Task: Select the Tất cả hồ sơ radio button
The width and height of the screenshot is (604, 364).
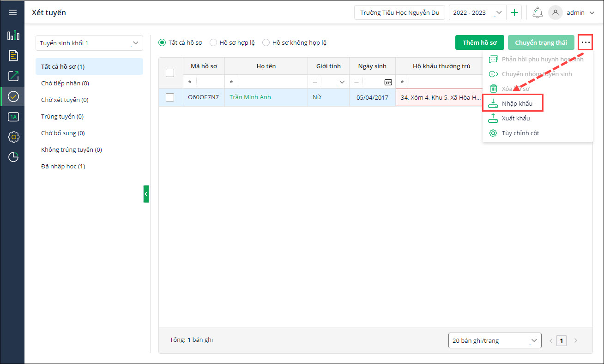Action: (162, 42)
